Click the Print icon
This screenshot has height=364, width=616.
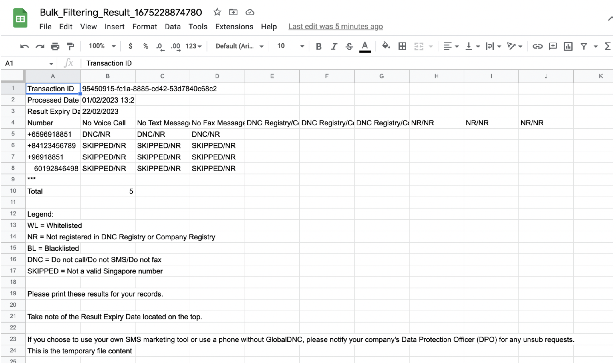pos(55,46)
